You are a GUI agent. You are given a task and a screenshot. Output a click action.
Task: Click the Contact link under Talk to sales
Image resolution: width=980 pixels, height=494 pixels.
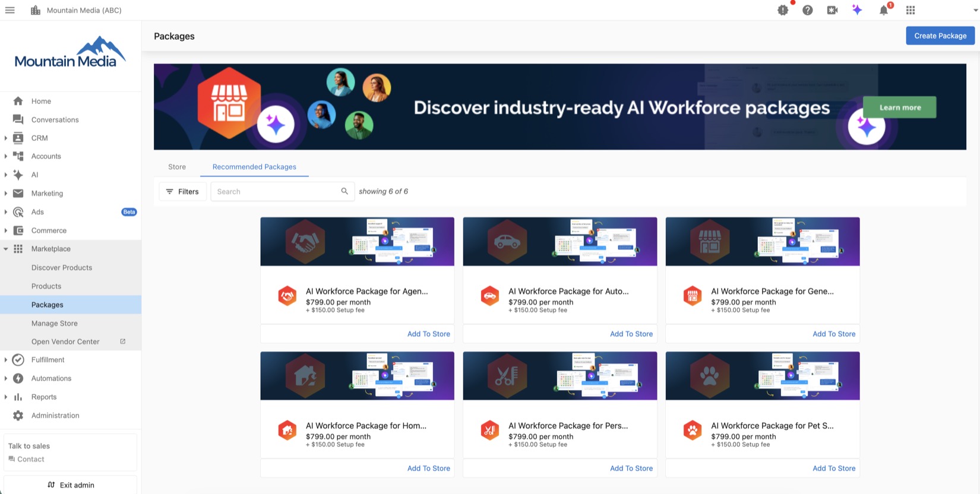[27, 459]
